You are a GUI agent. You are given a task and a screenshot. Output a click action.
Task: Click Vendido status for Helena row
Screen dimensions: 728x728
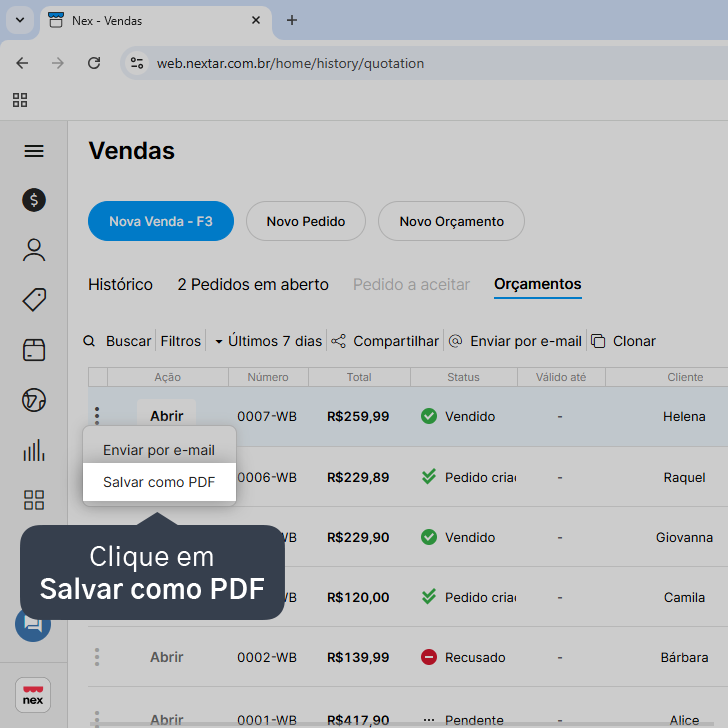pyautogui.click(x=458, y=416)
